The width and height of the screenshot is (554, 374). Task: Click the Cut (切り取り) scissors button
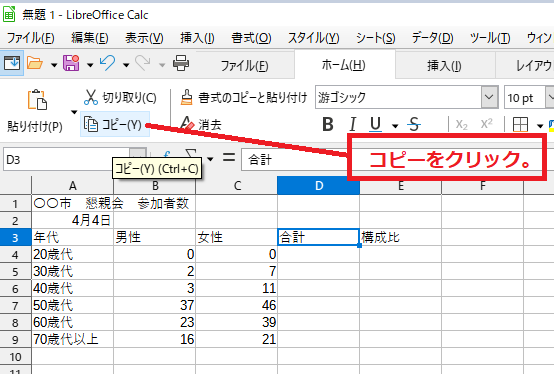120,97
